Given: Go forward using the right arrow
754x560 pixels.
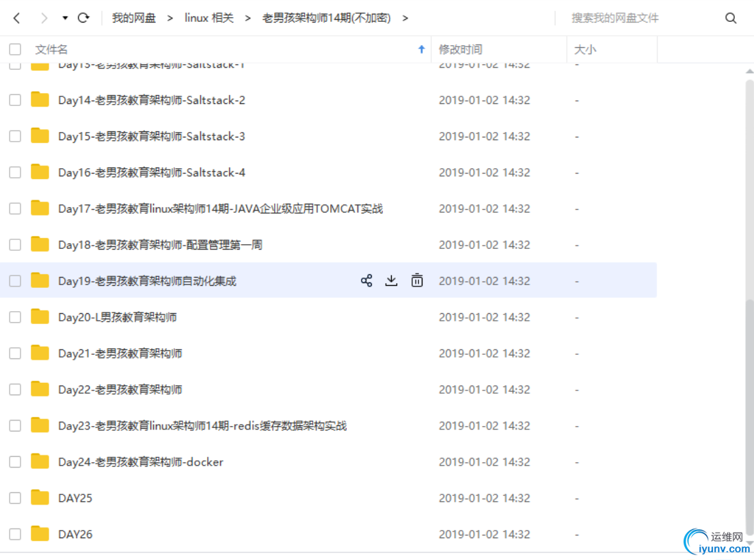Looking at the screenshot, I should pos(44,18).
